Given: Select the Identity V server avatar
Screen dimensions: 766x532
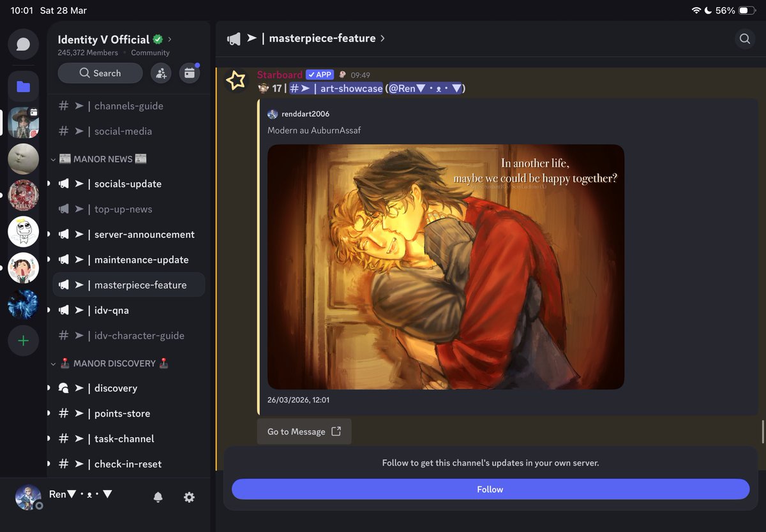Looking at the screenshot, I should pyautogui.click(x=24, y=122).
